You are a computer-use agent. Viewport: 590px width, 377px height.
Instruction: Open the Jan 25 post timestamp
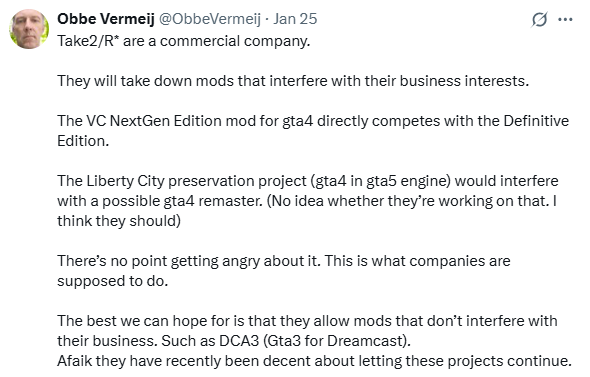295,19
